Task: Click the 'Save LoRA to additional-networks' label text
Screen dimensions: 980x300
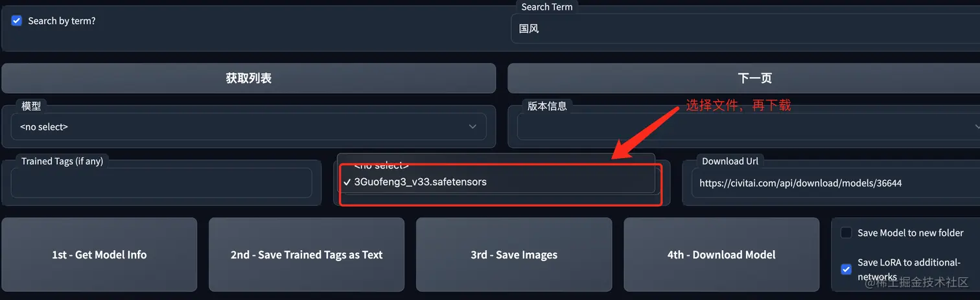Action: pos(909,270)
